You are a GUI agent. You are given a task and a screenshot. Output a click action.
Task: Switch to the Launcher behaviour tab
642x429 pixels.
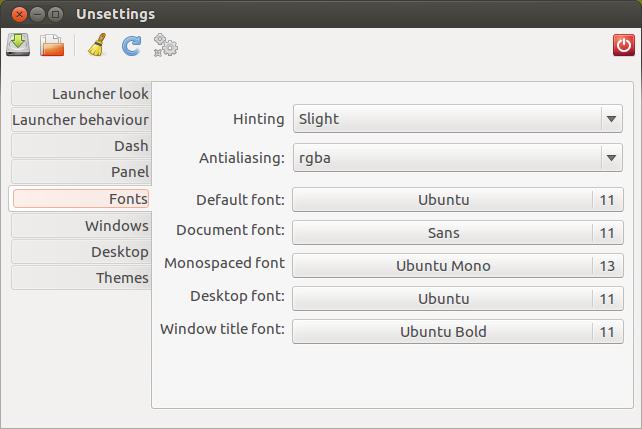pos(81,120)
